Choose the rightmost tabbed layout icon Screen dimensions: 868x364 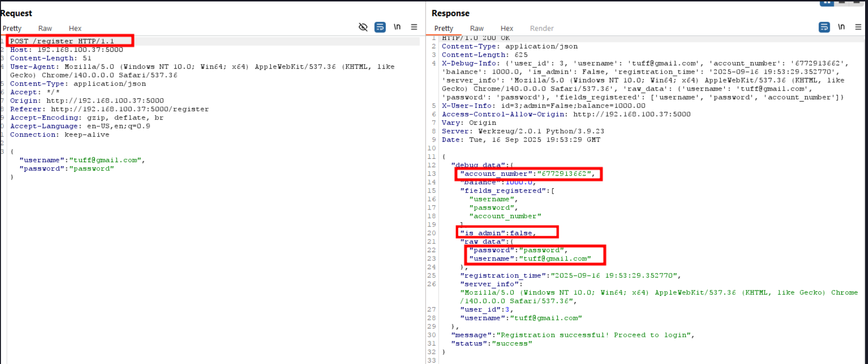(x=857, y=2)
